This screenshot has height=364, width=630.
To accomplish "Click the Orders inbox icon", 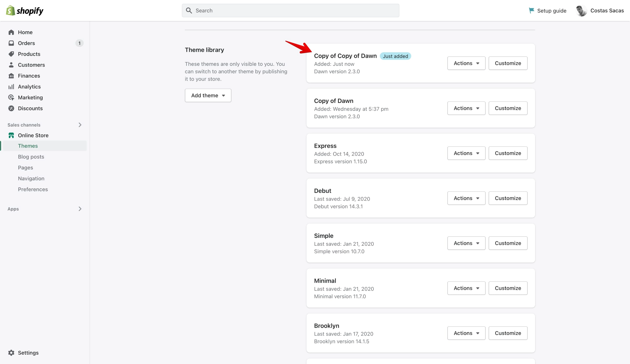I will click(x=11, y=43).
